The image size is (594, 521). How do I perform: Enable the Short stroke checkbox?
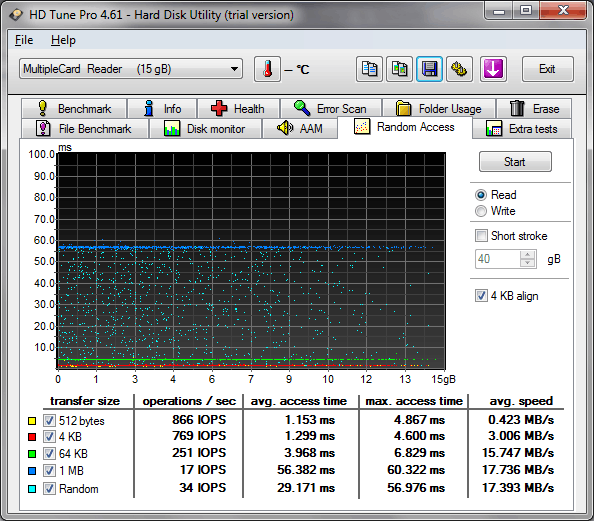481,236
